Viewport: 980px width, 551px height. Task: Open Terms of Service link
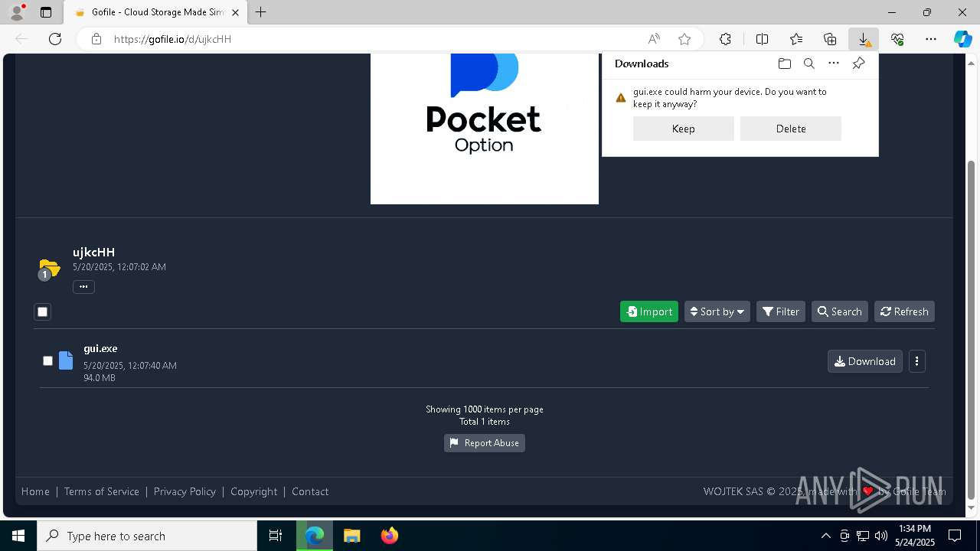pyautogui.click(x=102, y=491)
